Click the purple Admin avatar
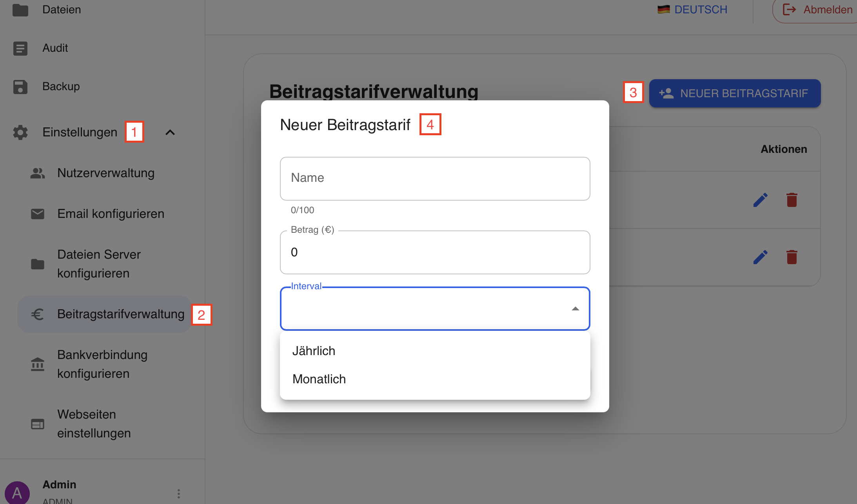857x504 pixels. [x=17, y=493]
